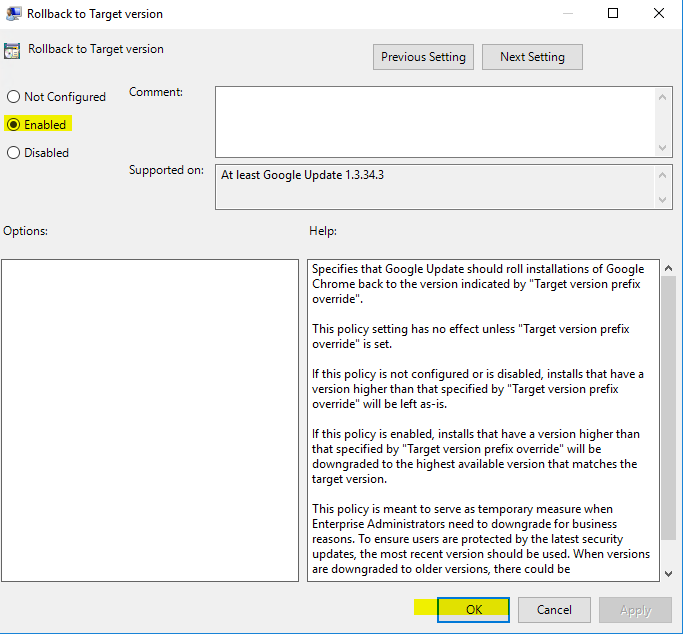Confirm settings with the OK button
Screen dimensions: 690x635
473,610
